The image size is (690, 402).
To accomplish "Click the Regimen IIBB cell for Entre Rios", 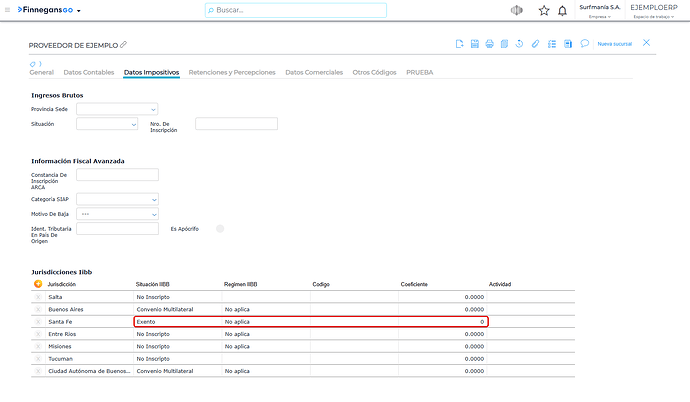I will pos(266,334).
